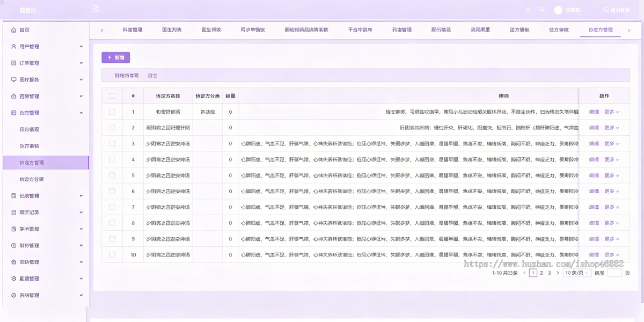
Task: Expand the 财务管理 sidebar menu arrow
Action: pos(81,246)
